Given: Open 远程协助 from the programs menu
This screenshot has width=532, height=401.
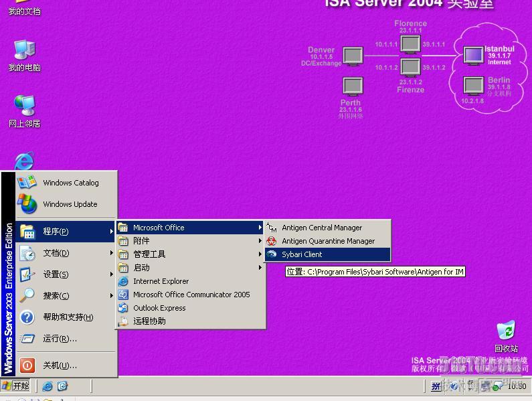Looking at the screenshot, I should pyautogui.click(x=190, y=321).
